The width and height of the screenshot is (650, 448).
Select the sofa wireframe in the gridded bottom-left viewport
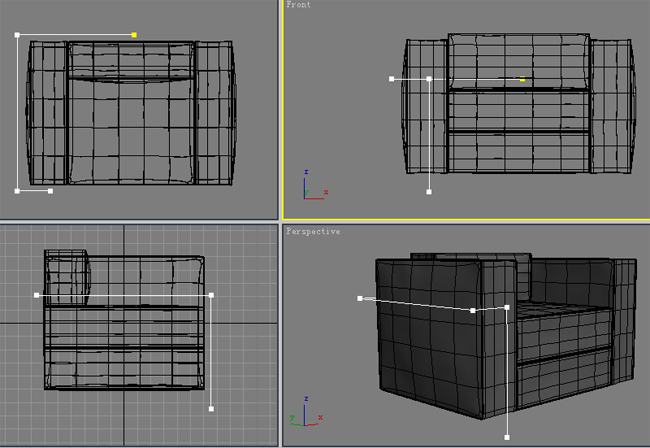coord(124,320)
